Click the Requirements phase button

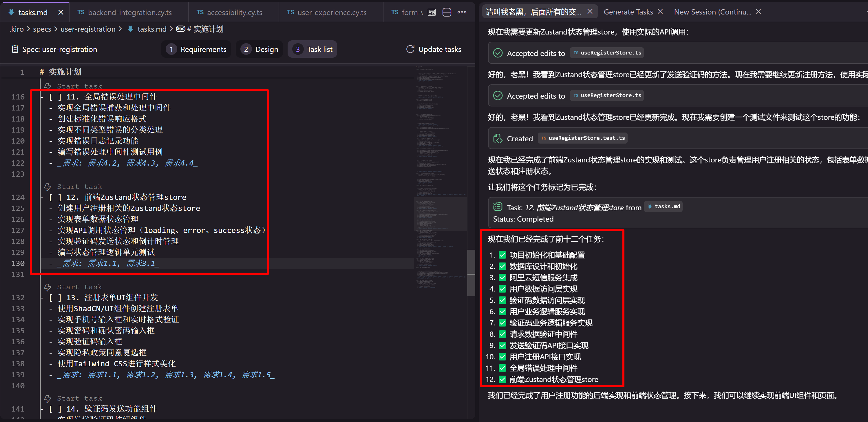click(x=196, y=49)
